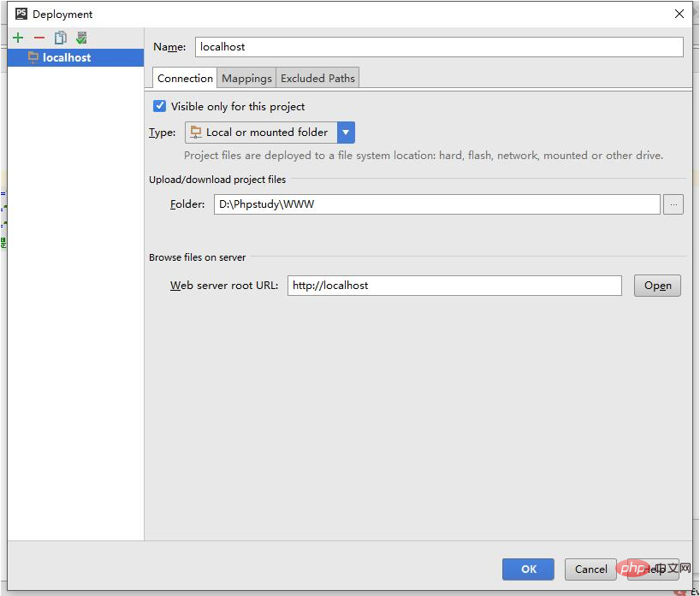The image size is (700, 596).
Task: Set selected server as default
Action: click(81, 38)
